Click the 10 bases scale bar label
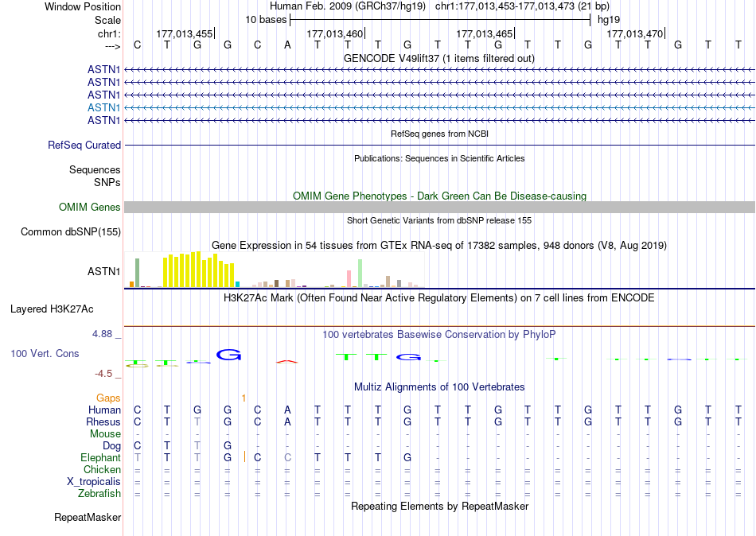Image resolution: width=756 pixels, height=536 pixels. click(266, 20)
